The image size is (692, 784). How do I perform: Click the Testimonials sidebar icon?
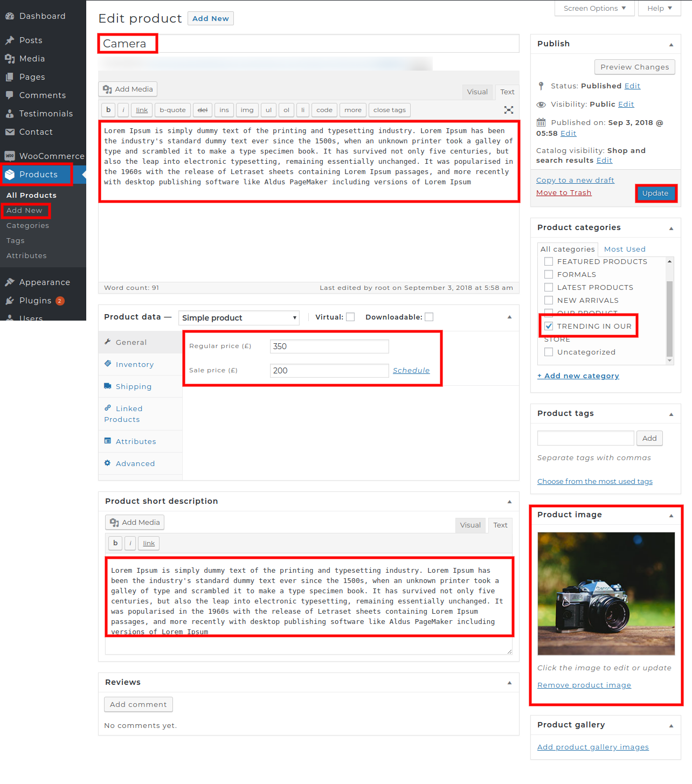click(x=10, y=114)
